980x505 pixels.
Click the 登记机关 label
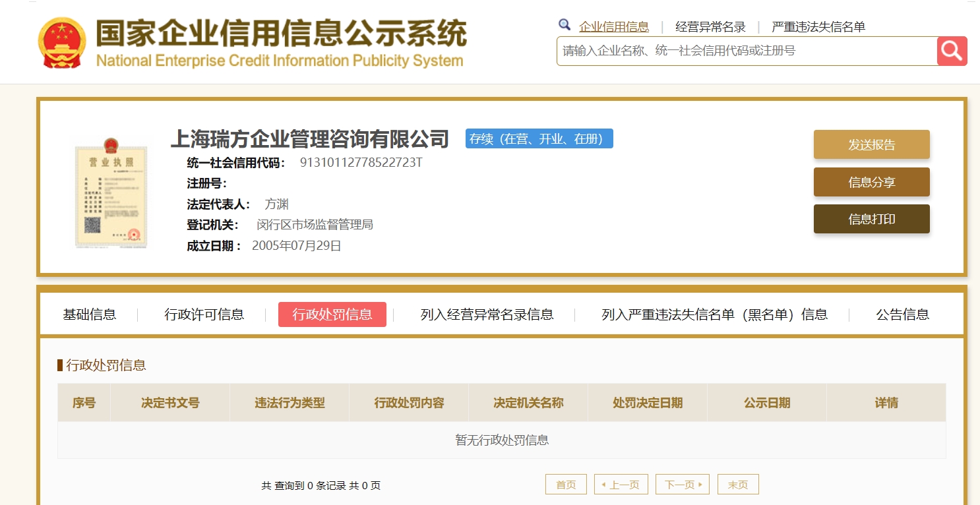[x=213, y=225]
